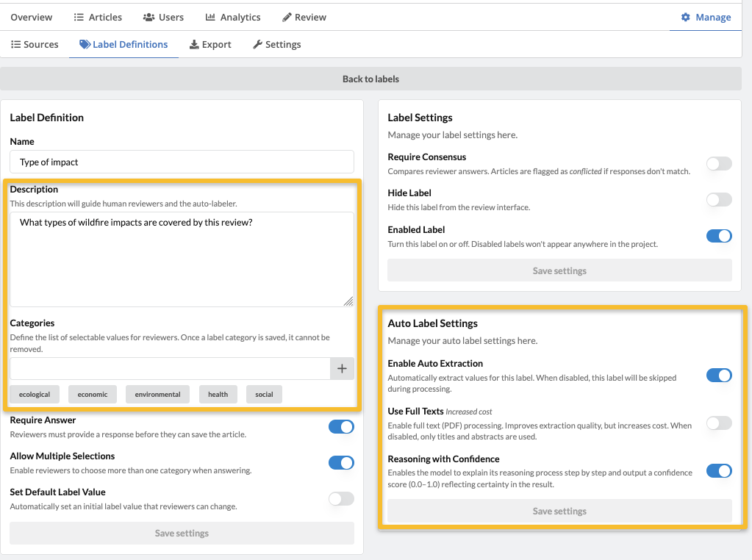
Task: Click the Sources list icon
Action: point(16,44)
